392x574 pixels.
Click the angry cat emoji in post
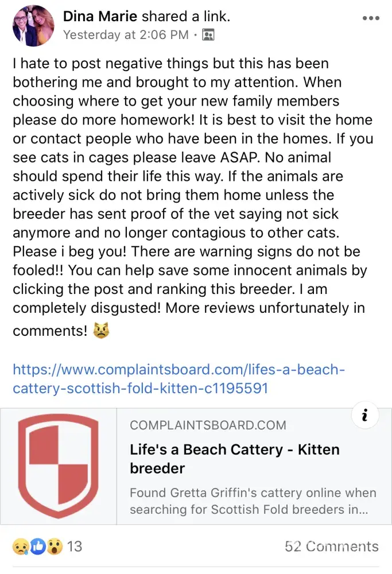coord(102,331)
